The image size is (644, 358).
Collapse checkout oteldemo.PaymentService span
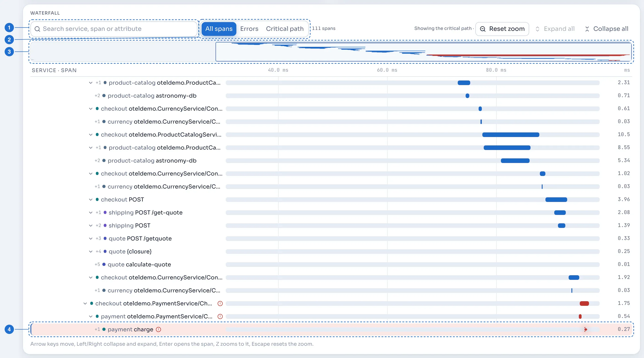pos(85,303)
